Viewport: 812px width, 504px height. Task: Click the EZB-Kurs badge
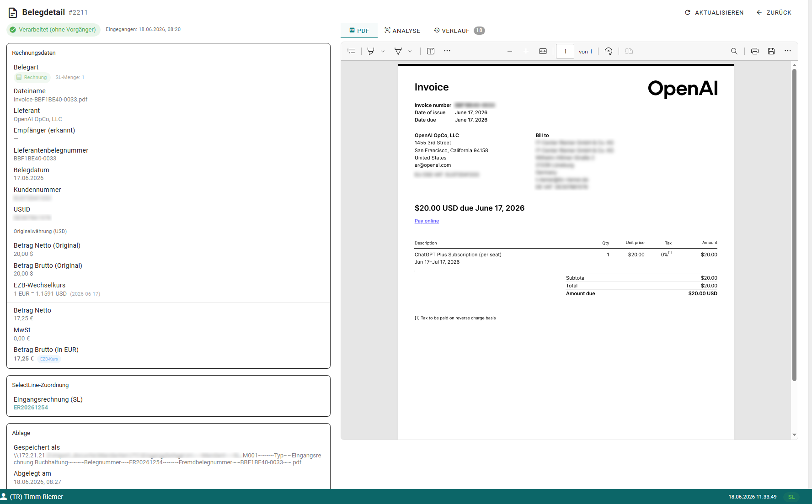pyautogui.click(x=49, y=359)
